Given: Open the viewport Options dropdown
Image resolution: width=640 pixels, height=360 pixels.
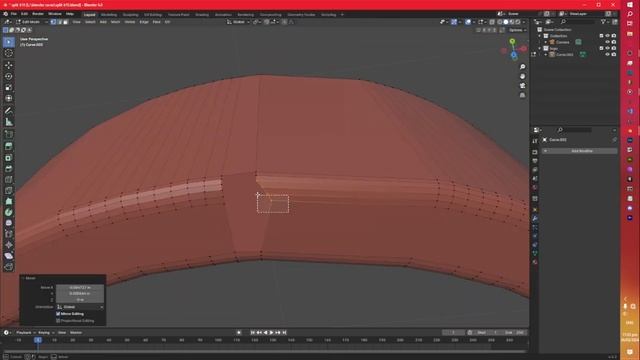Looking at the screenshot, I should tap(517, 30).
